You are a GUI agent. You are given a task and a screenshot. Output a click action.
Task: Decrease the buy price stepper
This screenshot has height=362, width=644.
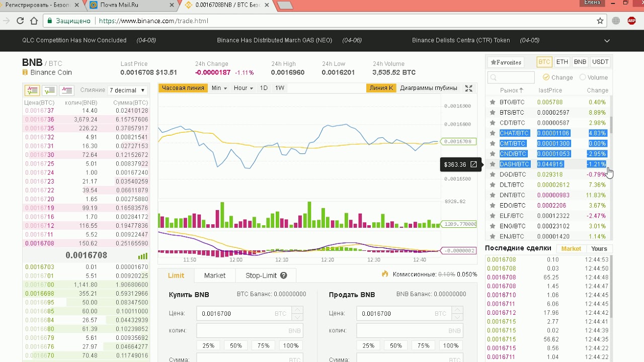(x=297, y=317)
